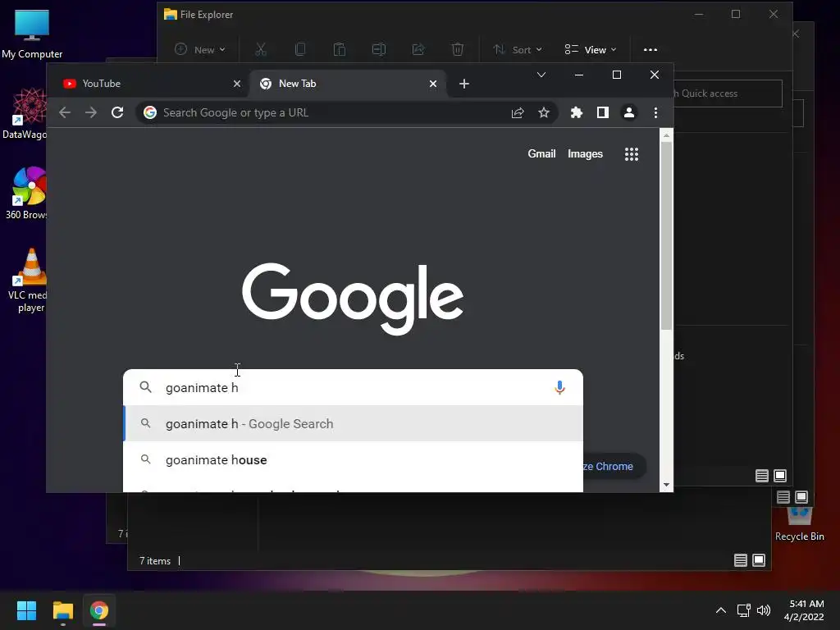Open Google apps grid

click(x=632, y=154)
